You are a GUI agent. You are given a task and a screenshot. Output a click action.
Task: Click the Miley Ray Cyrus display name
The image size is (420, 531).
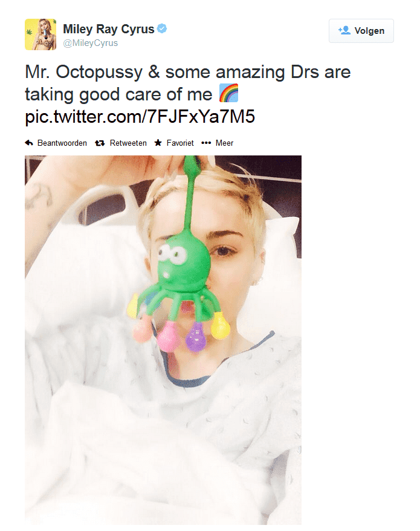click(108, 30)
